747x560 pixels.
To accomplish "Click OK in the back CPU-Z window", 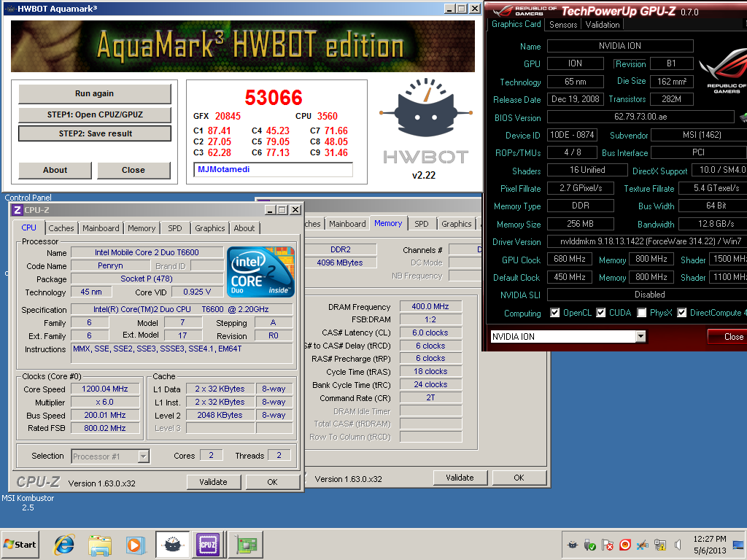I will (x=519, y=478).
